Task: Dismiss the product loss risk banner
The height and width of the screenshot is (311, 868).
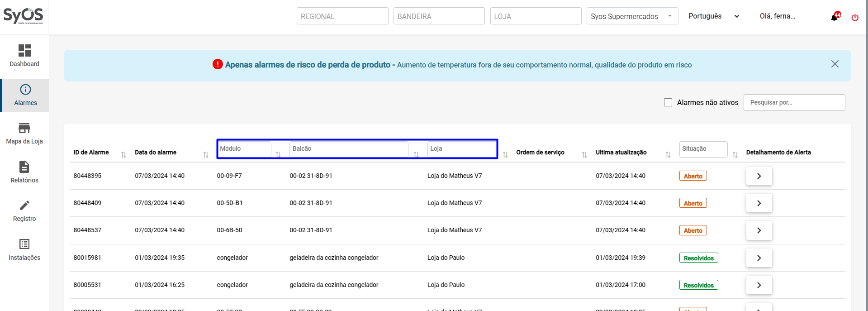Action: pos(835,64)
